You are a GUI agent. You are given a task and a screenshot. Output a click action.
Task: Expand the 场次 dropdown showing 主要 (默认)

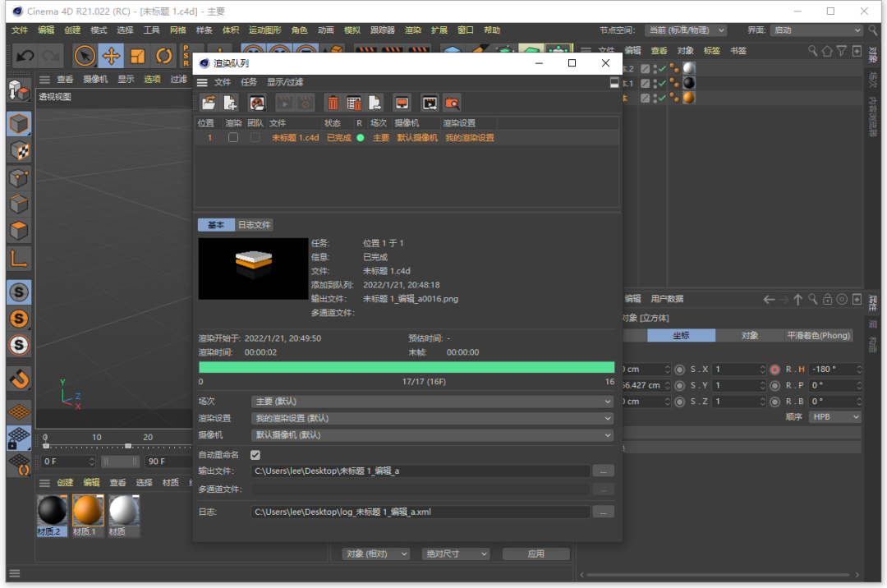point(433,402)
